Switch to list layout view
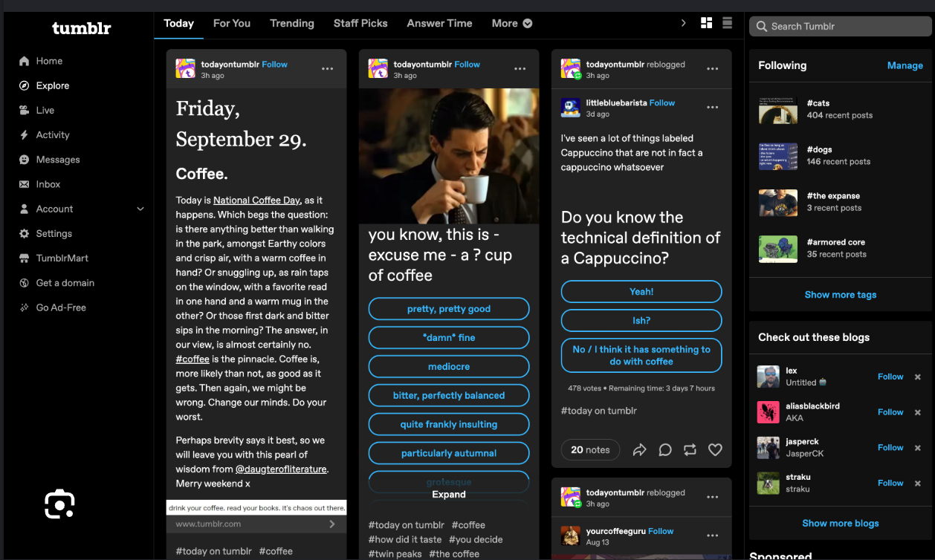The image size is (935, 560). 728,23
